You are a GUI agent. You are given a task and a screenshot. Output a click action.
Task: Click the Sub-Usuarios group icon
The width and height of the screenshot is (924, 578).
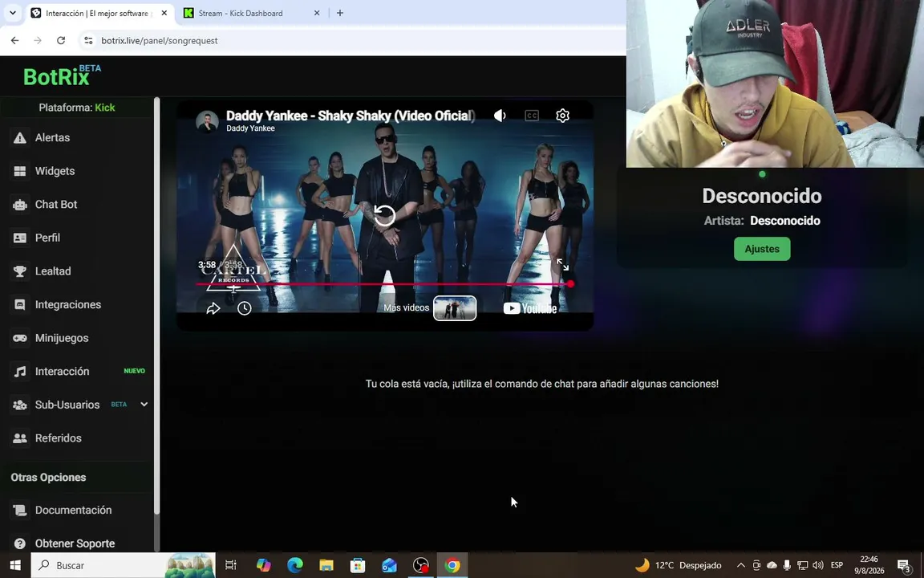[20, 405]
